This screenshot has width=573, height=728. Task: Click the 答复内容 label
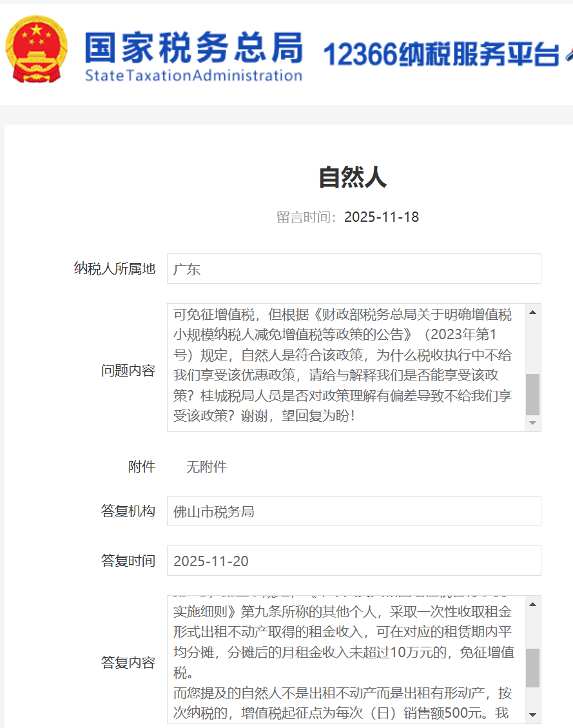coord(128,662)
